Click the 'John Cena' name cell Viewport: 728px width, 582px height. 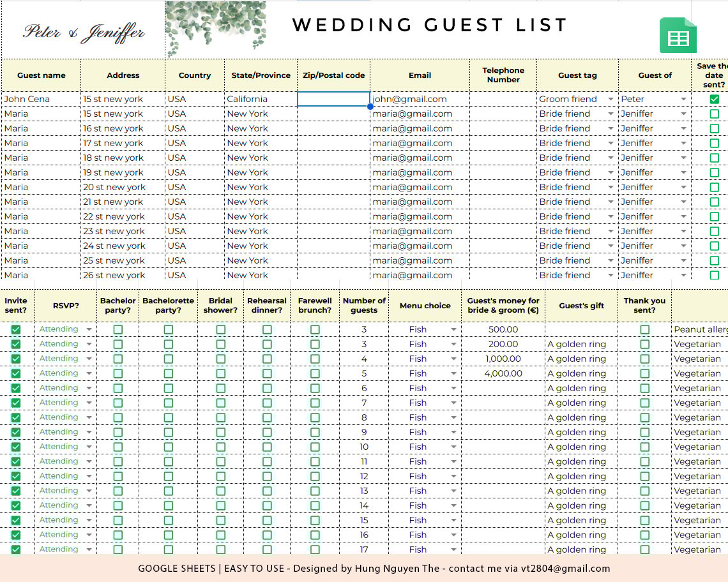tap(42, 99)
